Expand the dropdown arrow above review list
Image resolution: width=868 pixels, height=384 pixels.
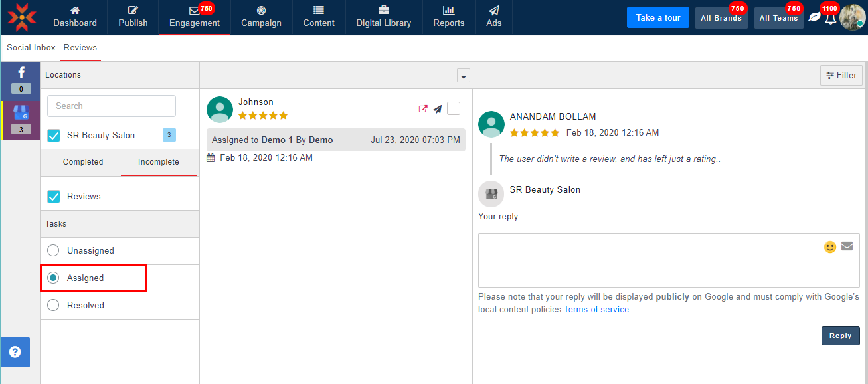point(464,76)
